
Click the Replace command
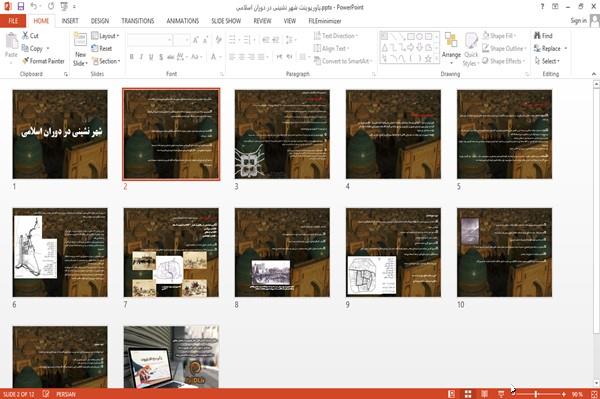click(x=550, y=48)
